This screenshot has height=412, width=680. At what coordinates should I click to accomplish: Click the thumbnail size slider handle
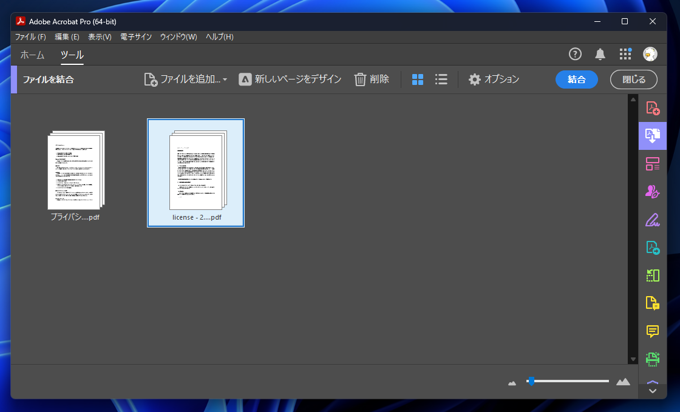click(x=531, y=381)
